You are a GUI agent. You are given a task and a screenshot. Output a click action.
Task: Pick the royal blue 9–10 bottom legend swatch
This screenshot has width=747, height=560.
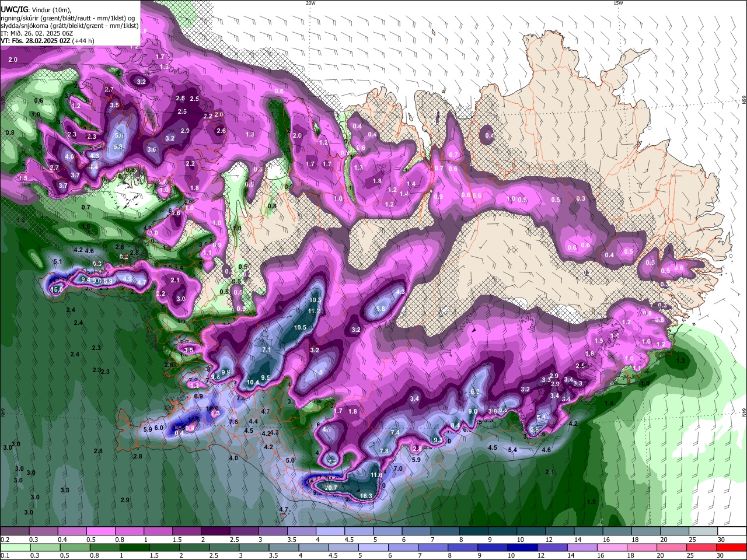click(492, 548)
